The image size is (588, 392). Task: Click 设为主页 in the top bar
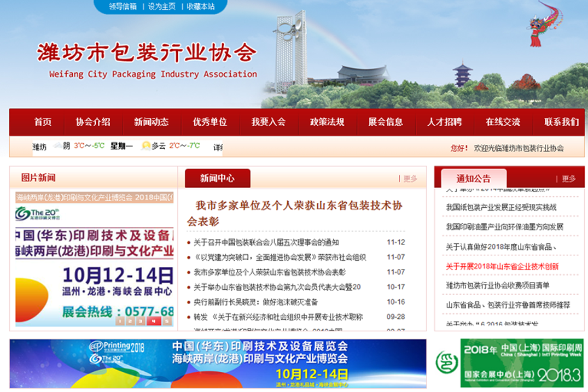[x=161, y=7]
